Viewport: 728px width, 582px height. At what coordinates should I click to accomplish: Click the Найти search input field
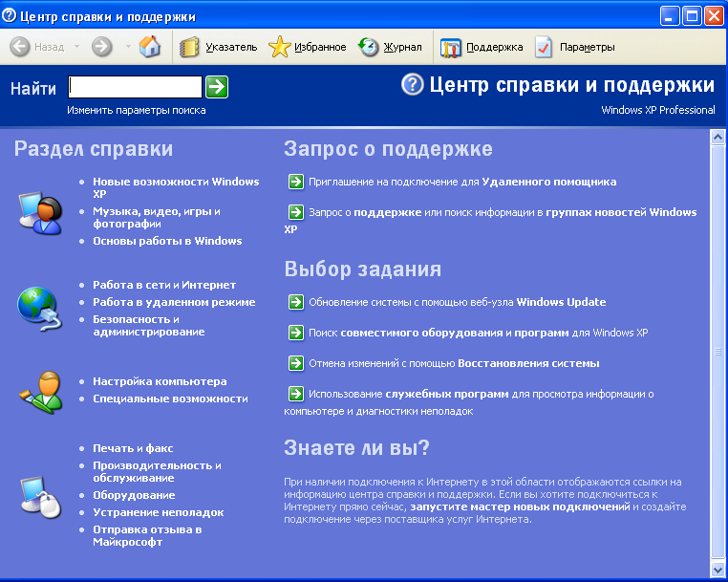coord(135,87)
